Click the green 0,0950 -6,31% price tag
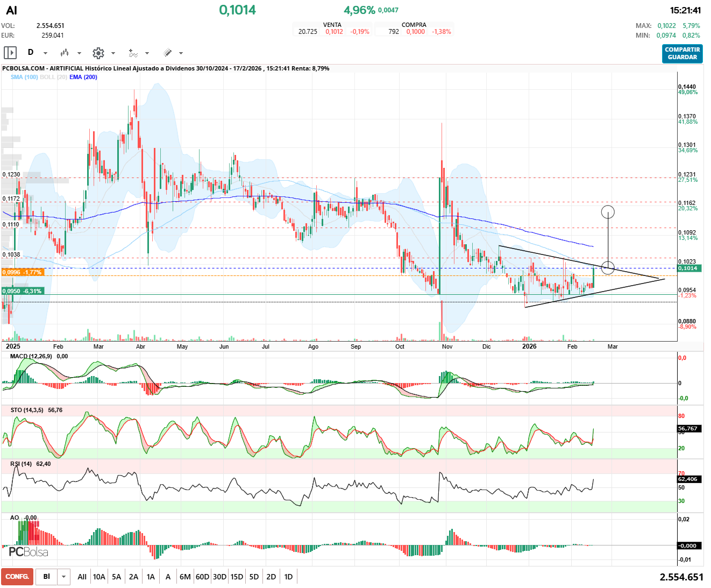 click(x=23, y=291)
